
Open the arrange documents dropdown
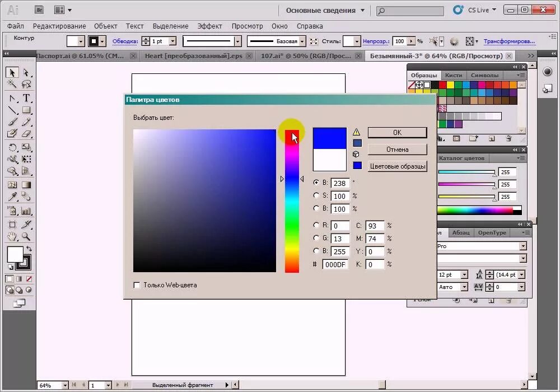pos(63,10)
